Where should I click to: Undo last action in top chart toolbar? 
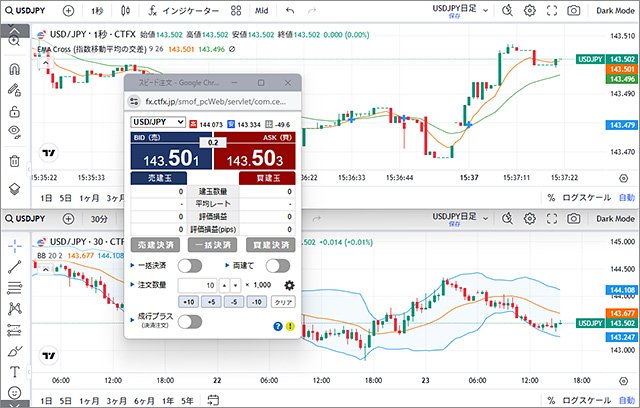(x=290, y=11)
